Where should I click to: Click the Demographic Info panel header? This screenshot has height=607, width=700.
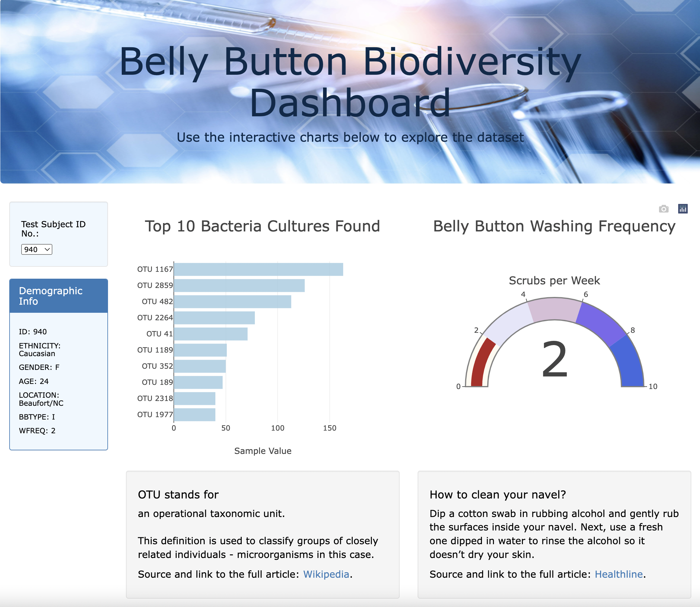pyautogui.click(x=51, y=296)
